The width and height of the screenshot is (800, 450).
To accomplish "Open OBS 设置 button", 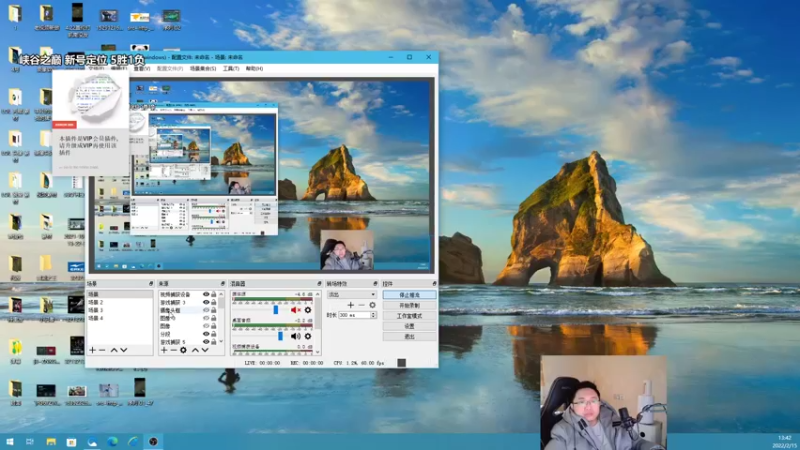I will click(409, 326).
